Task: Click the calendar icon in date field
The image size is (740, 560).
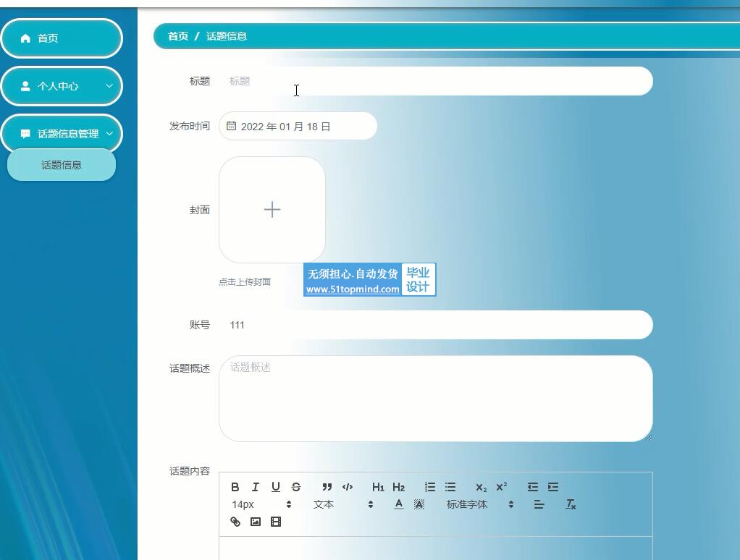Action: tap(231, 126)
